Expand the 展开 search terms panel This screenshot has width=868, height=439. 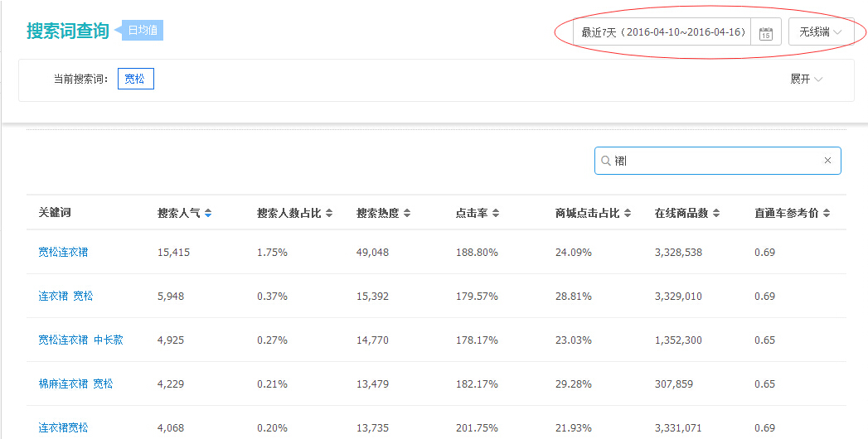coord(806,80)
